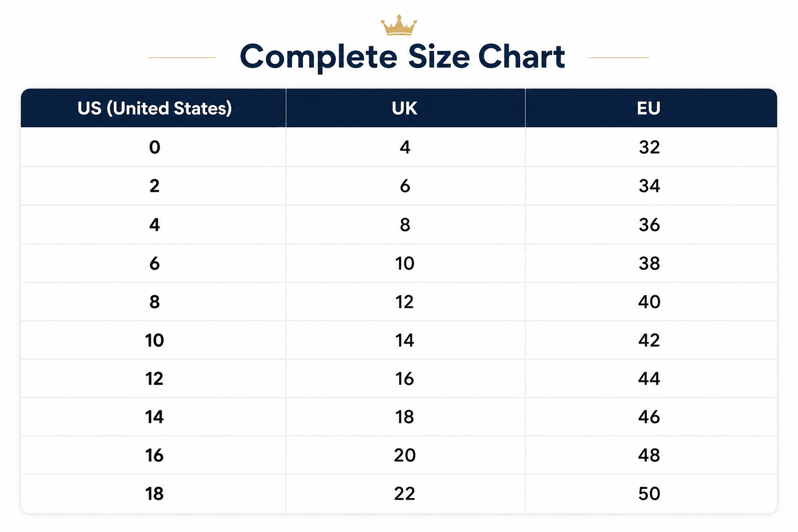Viewport: 798px width, 532px height.
Task: Click EU size 38 cell
Action: [x=651, y=263]
